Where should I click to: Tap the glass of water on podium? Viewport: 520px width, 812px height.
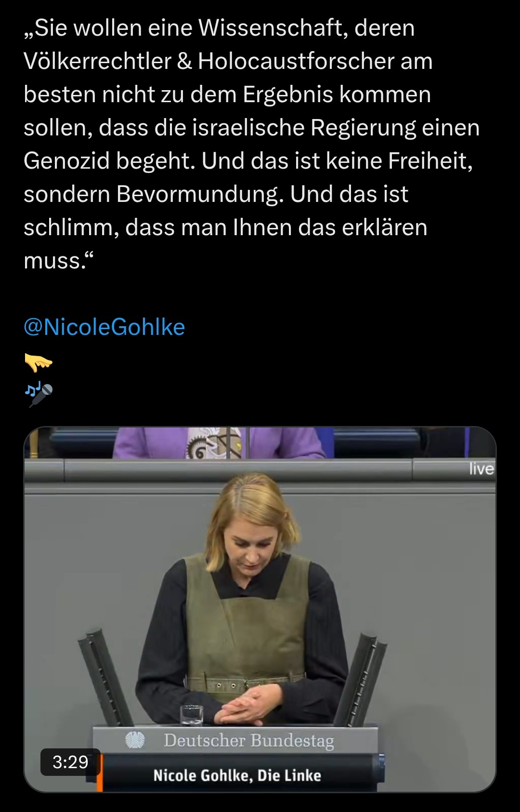192,715
